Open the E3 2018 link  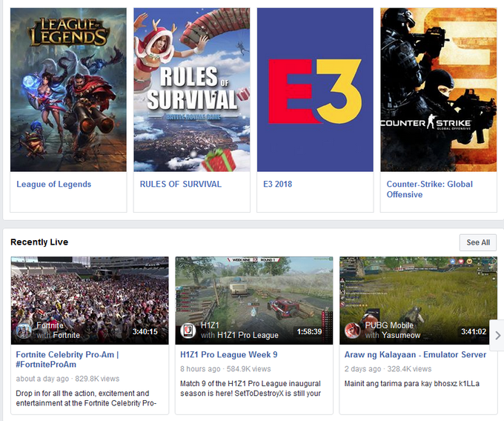click(x=278, y=184)
